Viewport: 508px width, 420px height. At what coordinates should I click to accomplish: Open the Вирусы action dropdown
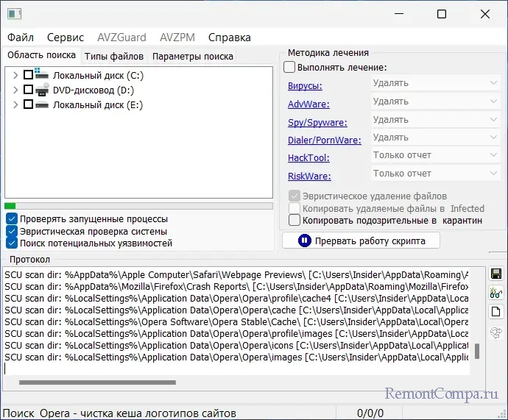[435, 83]
